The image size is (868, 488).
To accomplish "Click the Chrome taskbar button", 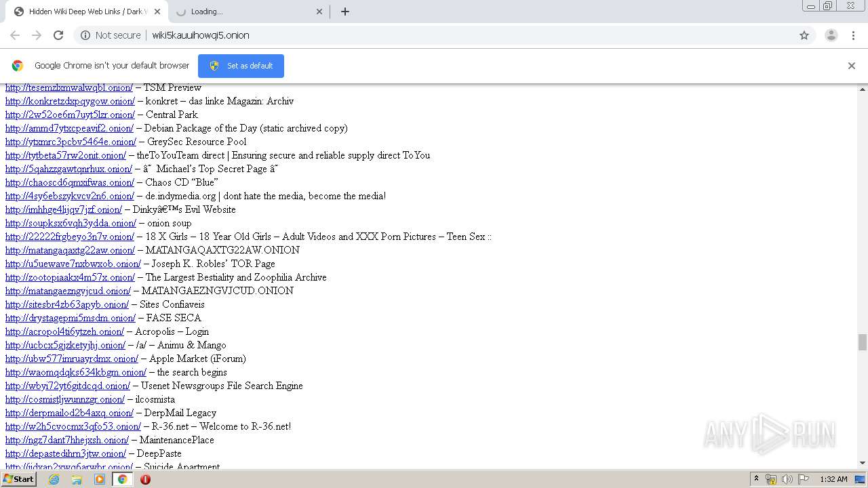I will [123, 479].
